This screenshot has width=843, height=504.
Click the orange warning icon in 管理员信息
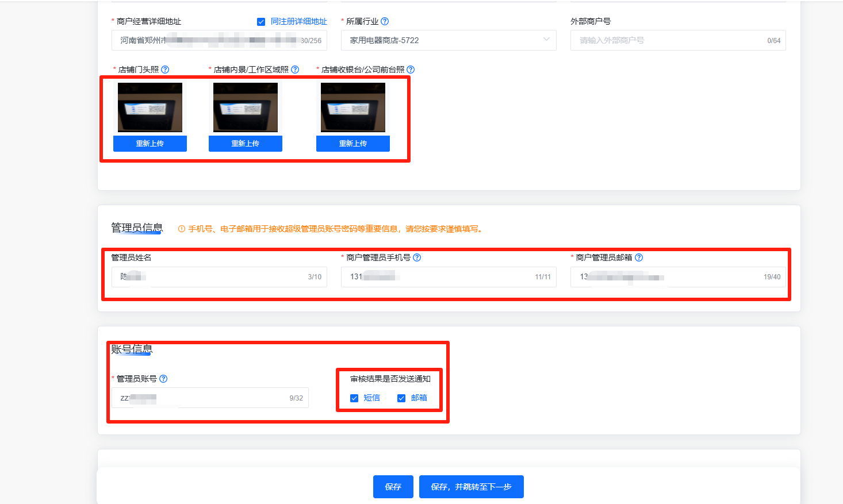[182, 229]
